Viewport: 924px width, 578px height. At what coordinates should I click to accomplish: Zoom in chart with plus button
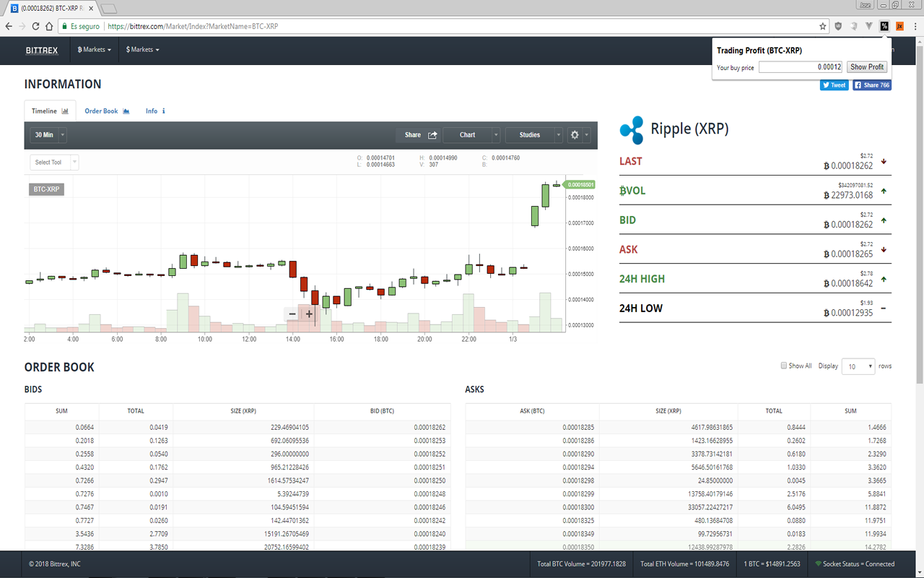coord(309,314)
